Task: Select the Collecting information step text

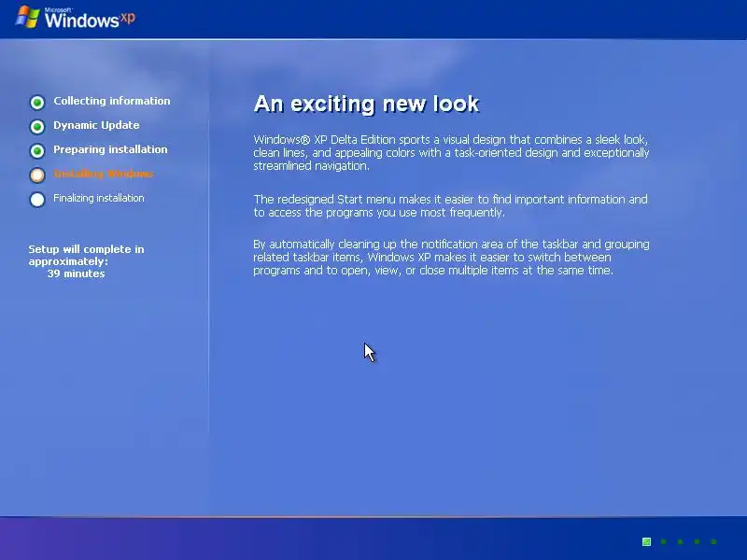Action: [x=111, y=101]
